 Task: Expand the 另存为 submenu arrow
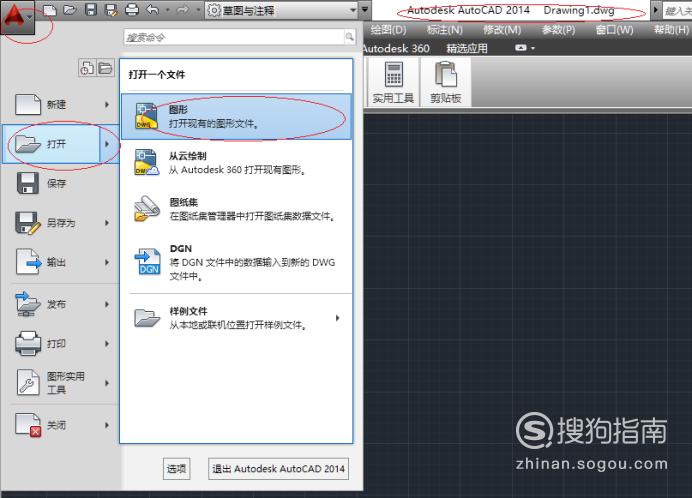click(107, 223)
